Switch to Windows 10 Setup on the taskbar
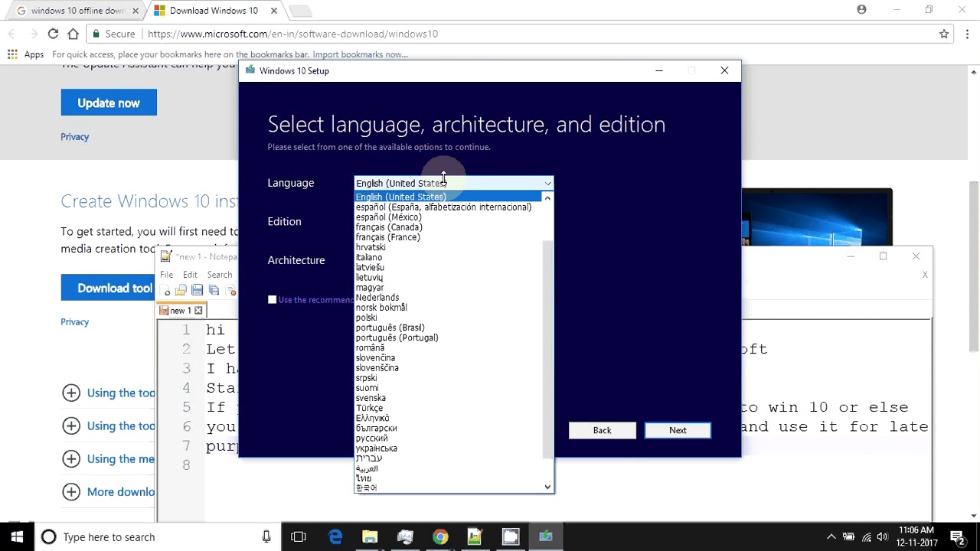 click(x=545, y=536)
